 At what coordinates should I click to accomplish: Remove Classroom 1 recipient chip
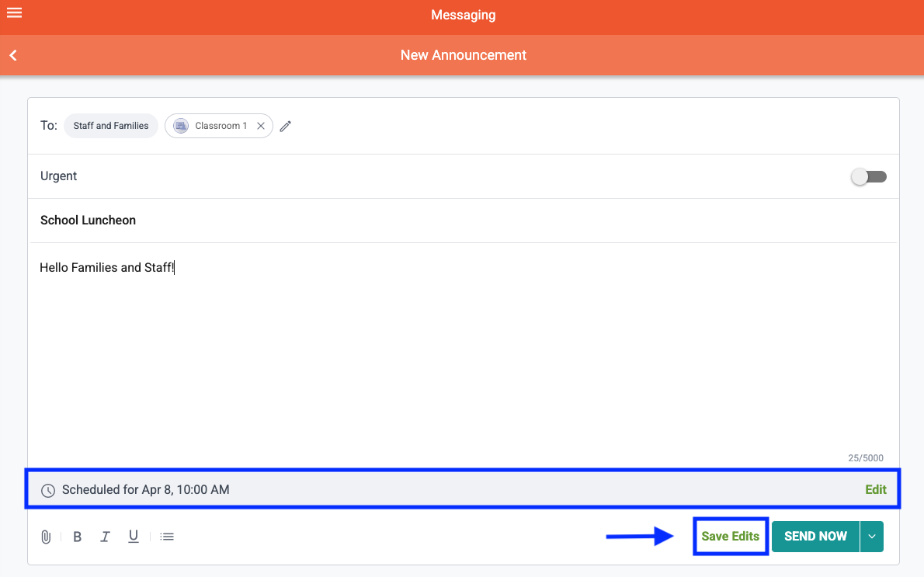[x=261, y=126]
